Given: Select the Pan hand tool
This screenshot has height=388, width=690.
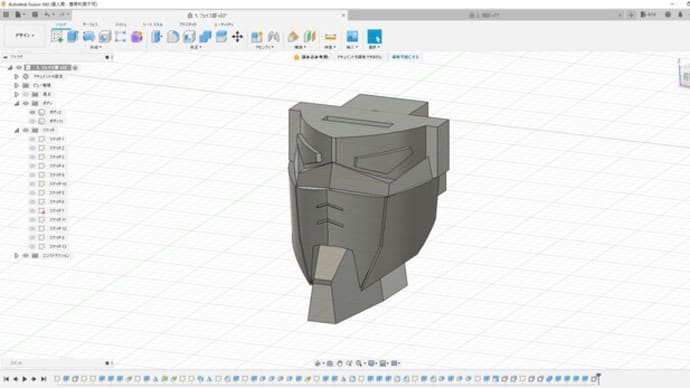Looking at the screenshot, I should pyautogui.click(x=339, y=363).
